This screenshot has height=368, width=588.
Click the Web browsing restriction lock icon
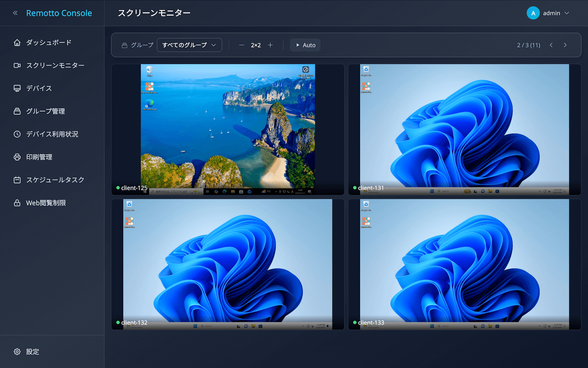pos(16,202)
